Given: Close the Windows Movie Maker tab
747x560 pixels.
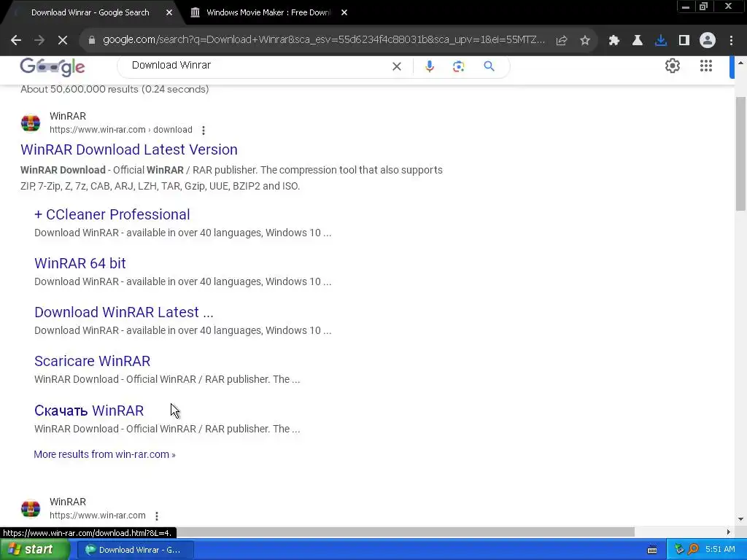Looking at the screenshot, I should tap(344, 12).
